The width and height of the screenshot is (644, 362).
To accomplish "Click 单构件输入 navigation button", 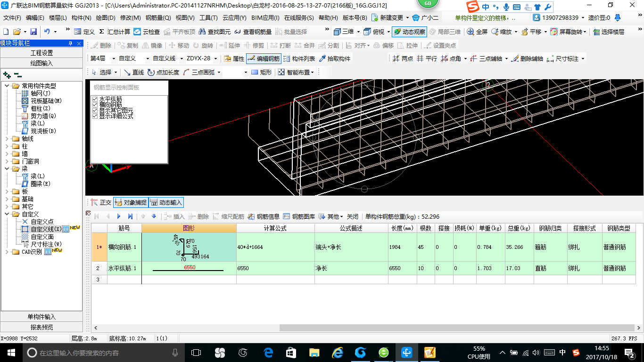I will coord(41,317).
